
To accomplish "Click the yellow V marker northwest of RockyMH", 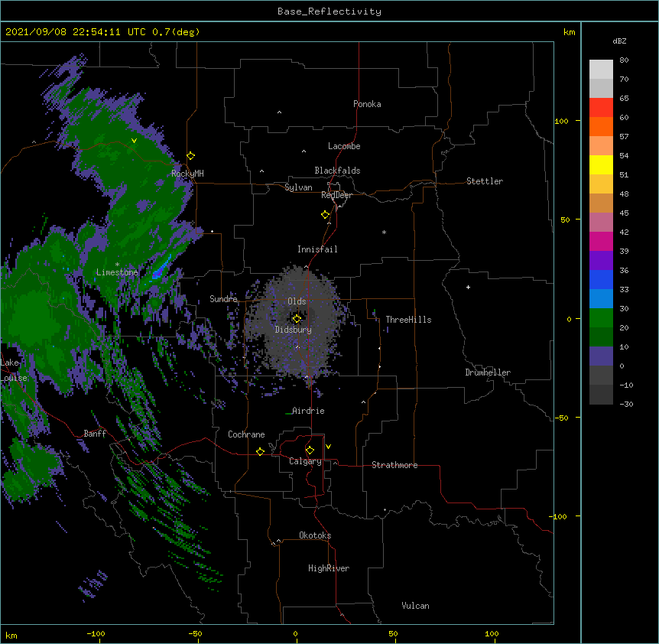I will 134,141.
